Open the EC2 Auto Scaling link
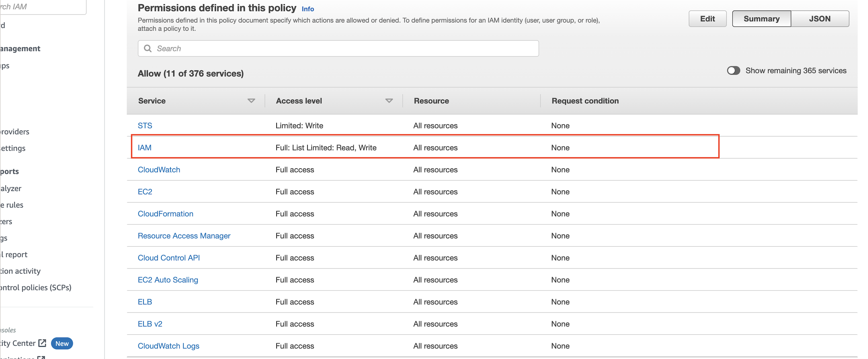Image resolution: width=868 pixels, height=359 pixels. coord(168,280)
